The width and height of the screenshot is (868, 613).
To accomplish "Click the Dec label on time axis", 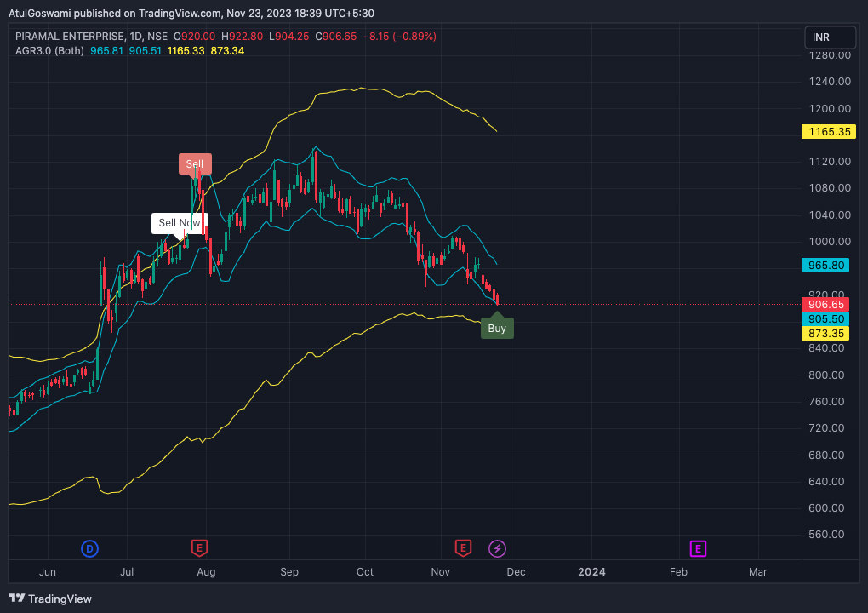I will point(516,572).
